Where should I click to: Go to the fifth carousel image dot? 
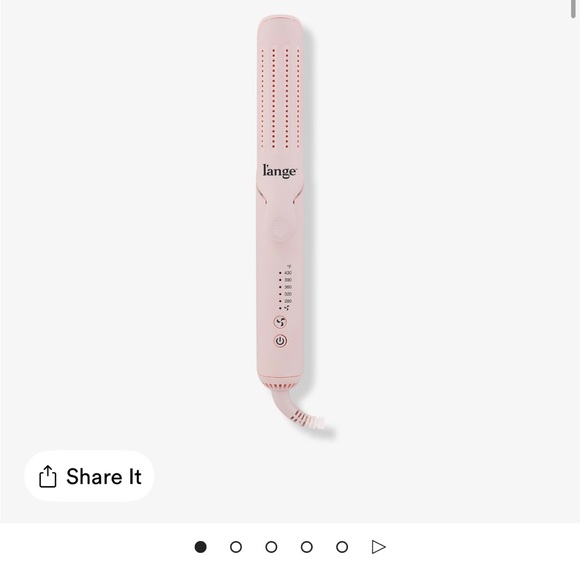point(342,547)
